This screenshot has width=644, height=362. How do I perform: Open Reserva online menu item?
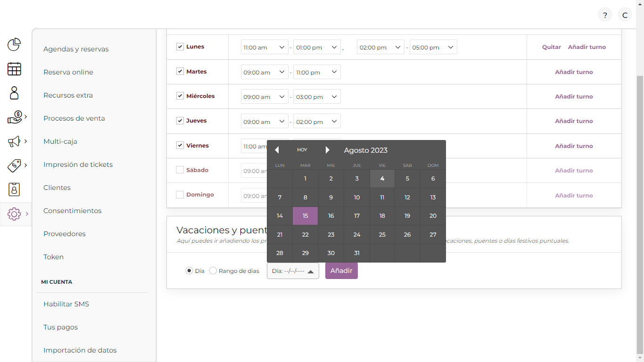pos(68,72)
